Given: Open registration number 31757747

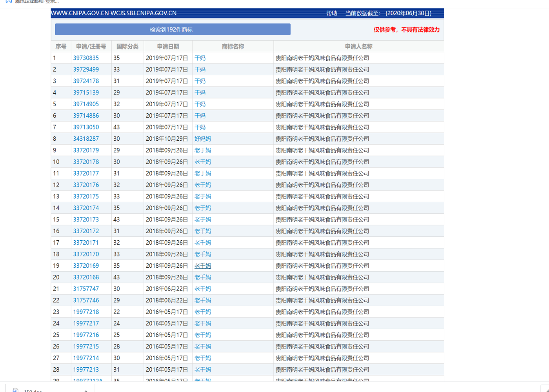Looking at the screenshot, I should pos(86,289).
